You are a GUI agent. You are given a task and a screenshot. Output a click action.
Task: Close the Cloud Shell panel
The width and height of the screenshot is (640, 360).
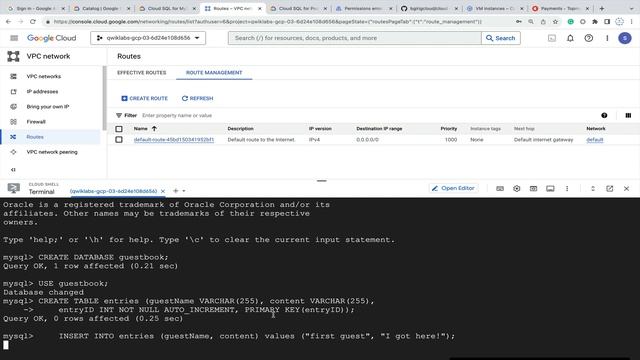[627, 189]
